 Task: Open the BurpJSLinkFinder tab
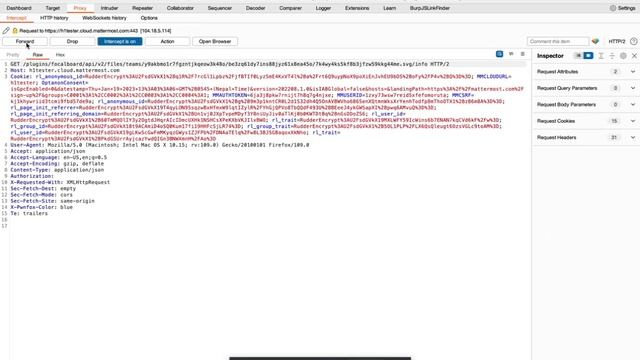430,8
